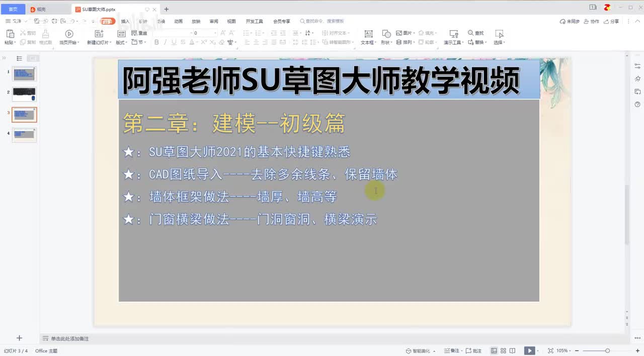Expand the 智能美化 dropdown arrow
Viewport: 644px width, 356px height.
pos(434,351)
